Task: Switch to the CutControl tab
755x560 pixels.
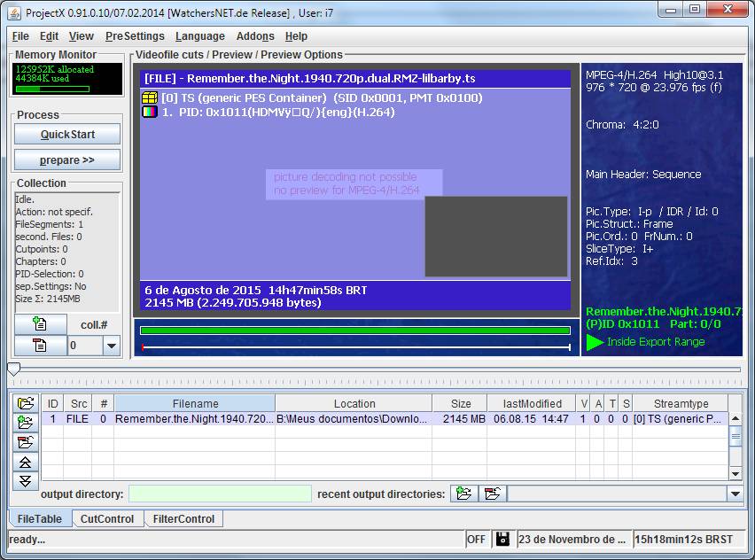Action: tap(107, 518)
